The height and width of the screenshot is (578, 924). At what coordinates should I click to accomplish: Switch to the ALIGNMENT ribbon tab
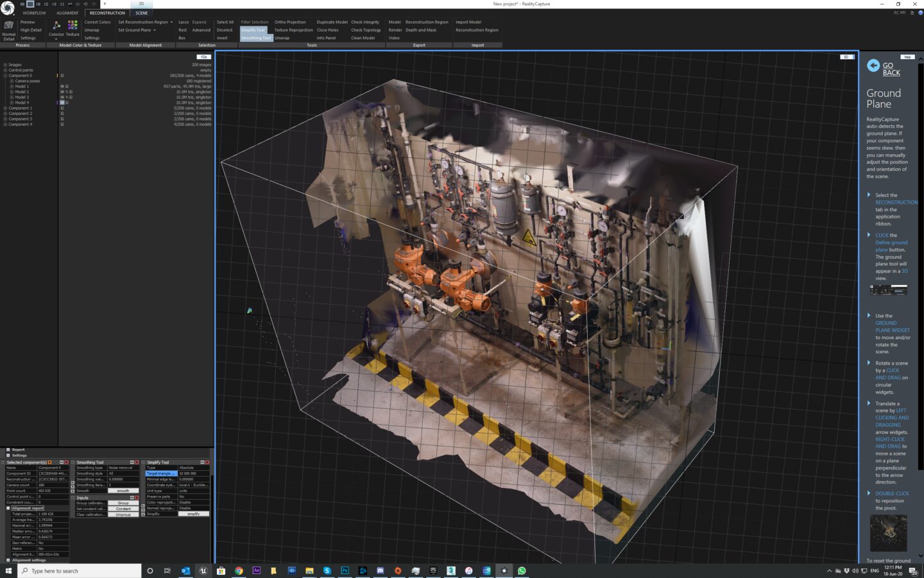[67, 13]
